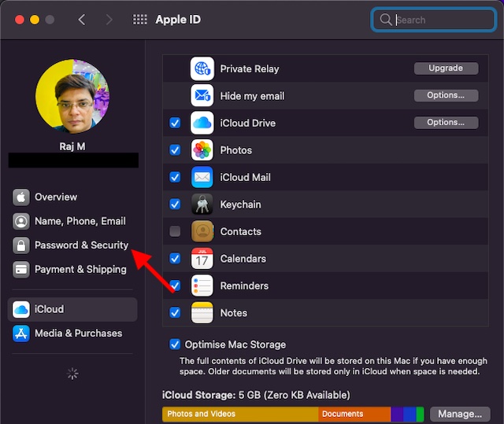Click the iCloud Storage: 5 GB heading
Viewport: 504px width, 424px height.
tap(256, 395)
